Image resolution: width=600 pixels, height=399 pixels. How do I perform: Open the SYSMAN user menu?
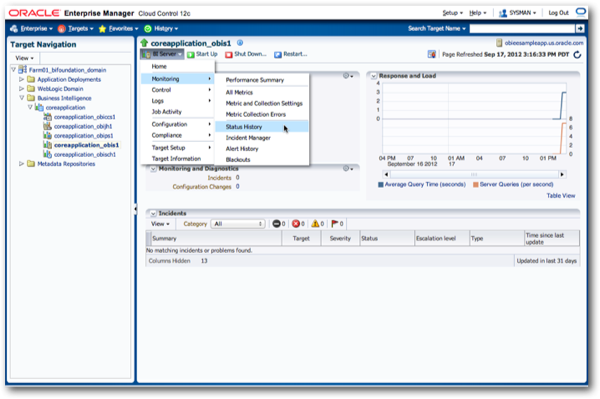[518, 13]
